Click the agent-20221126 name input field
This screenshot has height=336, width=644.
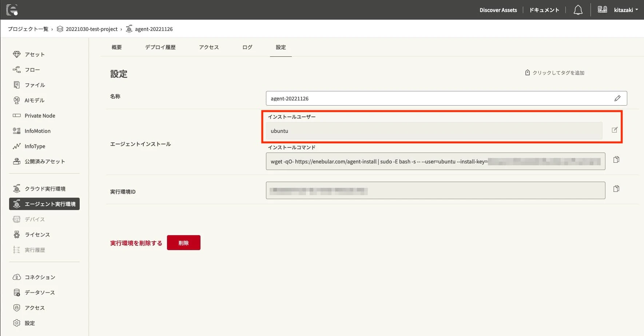446,98
